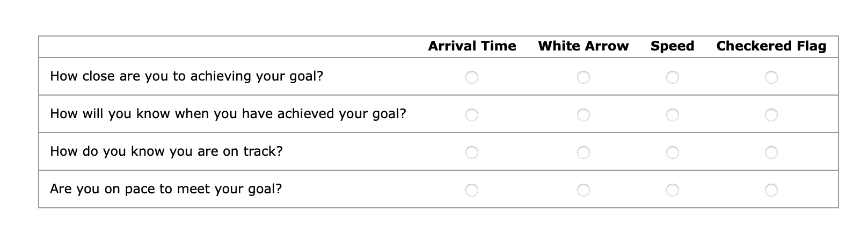Pick Checkered Flag for 'on pace' question
Viewport: 868px width, 225px height.
tap(771, 190)
